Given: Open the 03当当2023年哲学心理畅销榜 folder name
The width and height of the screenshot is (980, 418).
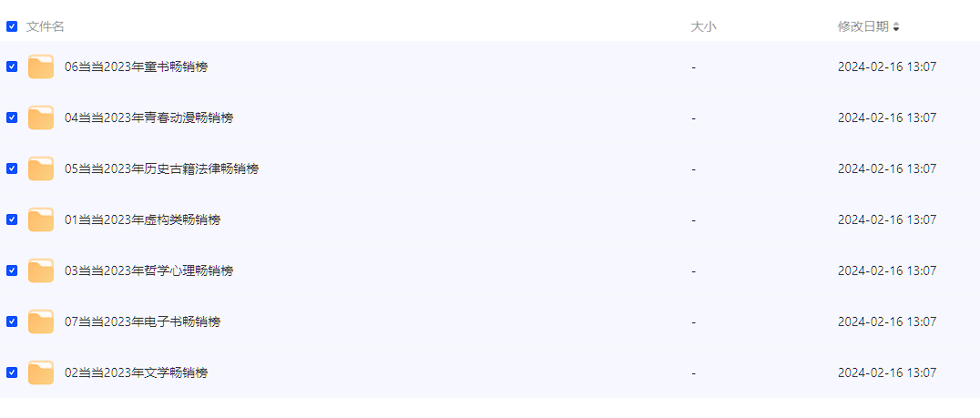Looking at the screenshot, I should pos(148,270).
